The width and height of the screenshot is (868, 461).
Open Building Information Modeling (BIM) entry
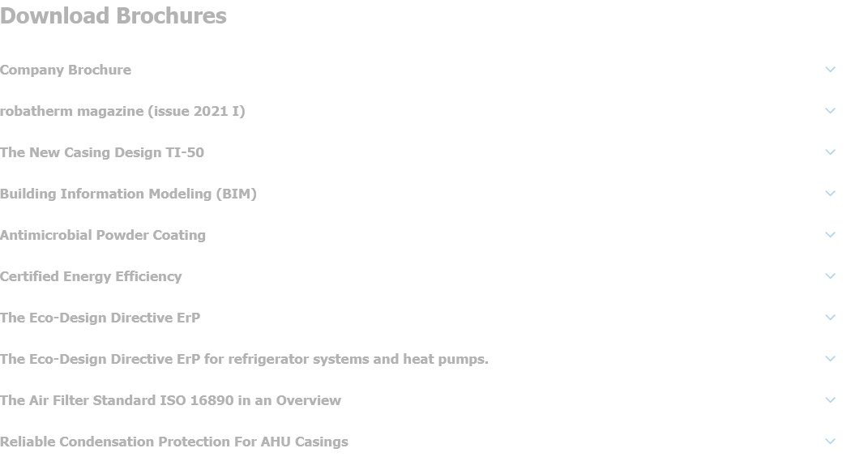(x=128, y=194)
